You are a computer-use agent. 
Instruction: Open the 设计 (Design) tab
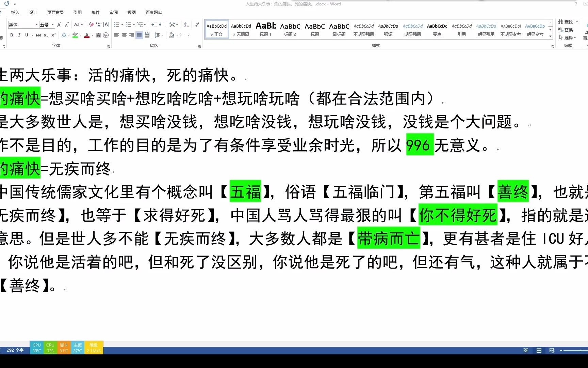(x=33, y=13)
